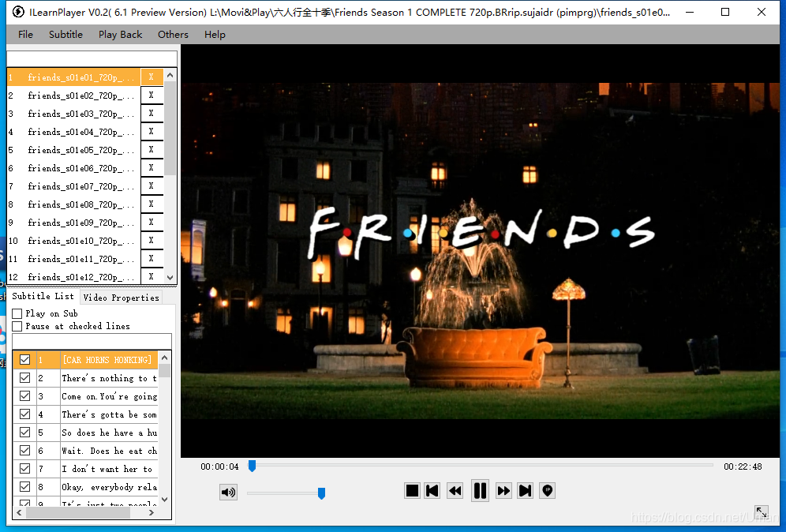
Task: Click the video seek bar handle
Action: (253, 466)
